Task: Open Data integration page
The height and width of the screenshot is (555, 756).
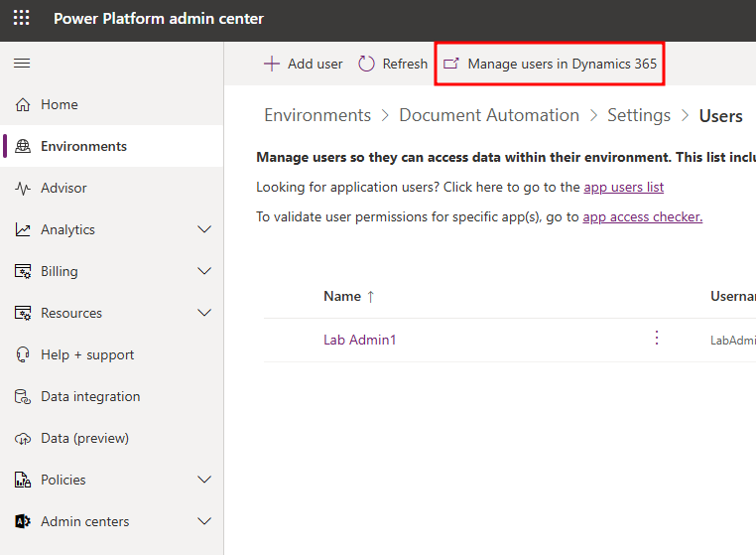Action: [112, 397]
